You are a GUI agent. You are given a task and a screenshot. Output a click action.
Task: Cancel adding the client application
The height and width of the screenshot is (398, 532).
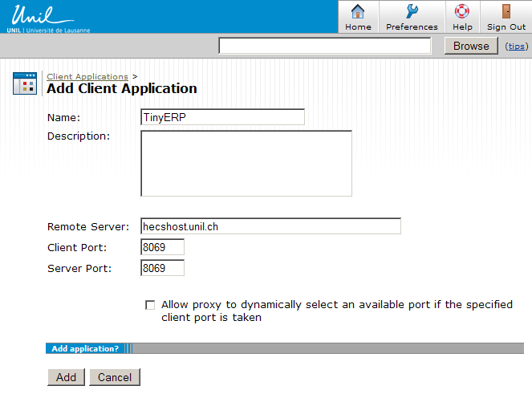115,377
